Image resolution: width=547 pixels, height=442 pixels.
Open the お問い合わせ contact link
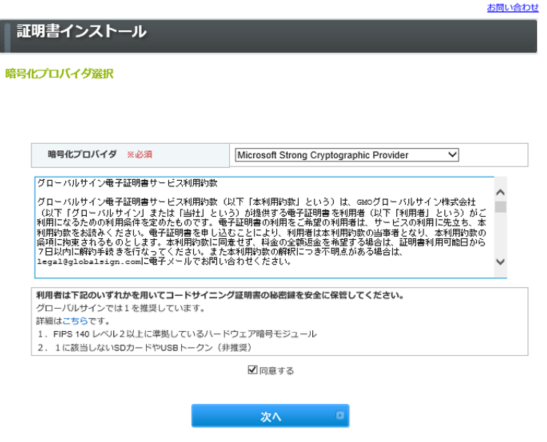point(512,7)
